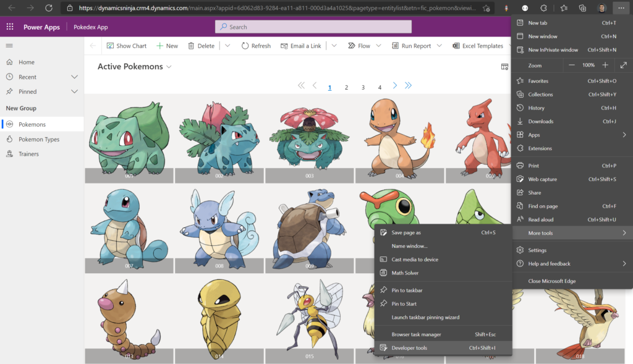Go to the next page arrow
This screenshot has height=364, width=633.
[395, 85]
